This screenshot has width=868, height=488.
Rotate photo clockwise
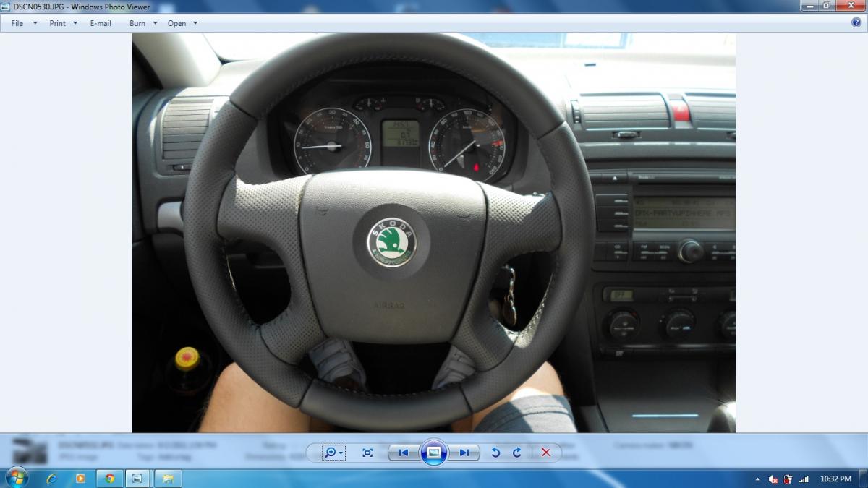point(517,453)
